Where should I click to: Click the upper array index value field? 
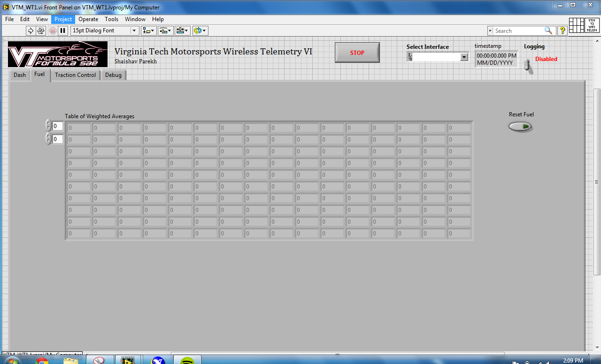point(57,126)
